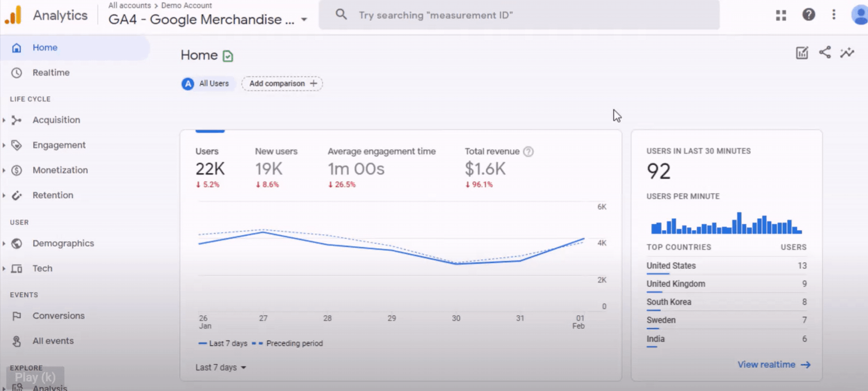Expand the Tech section
Viewport: 868px width, 391px height.
pos(4,268)
